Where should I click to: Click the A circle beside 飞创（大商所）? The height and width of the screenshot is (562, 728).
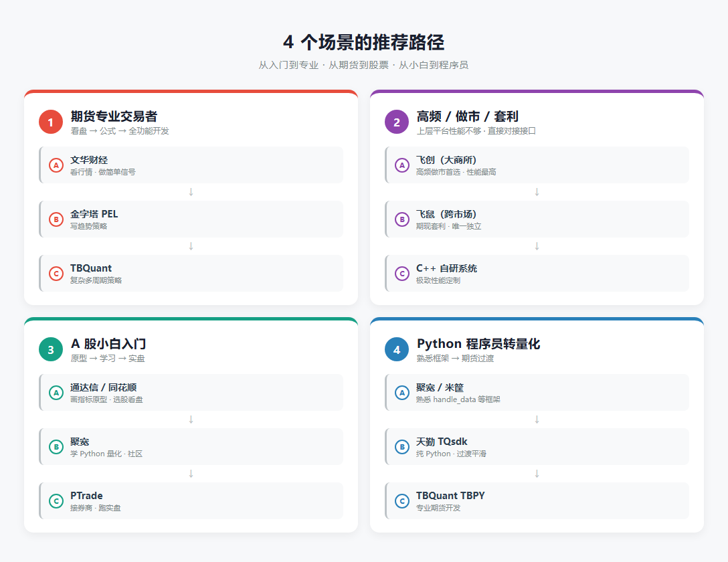(402, 165)
